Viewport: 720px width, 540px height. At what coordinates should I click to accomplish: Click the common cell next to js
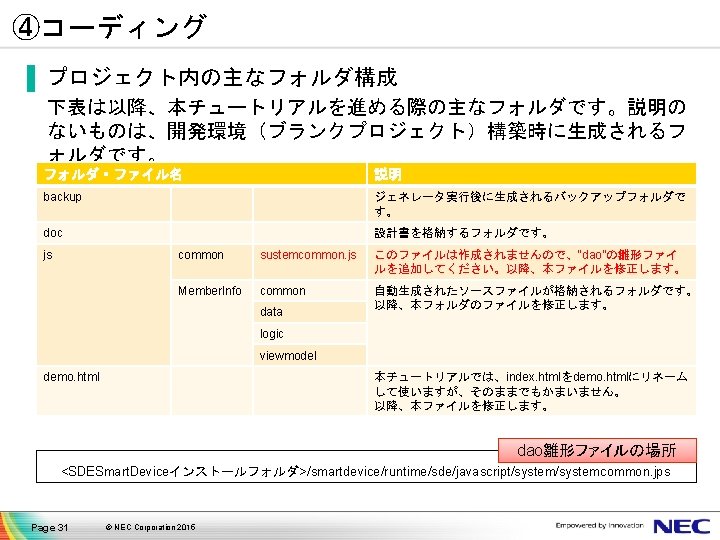[x=212, y=262]
